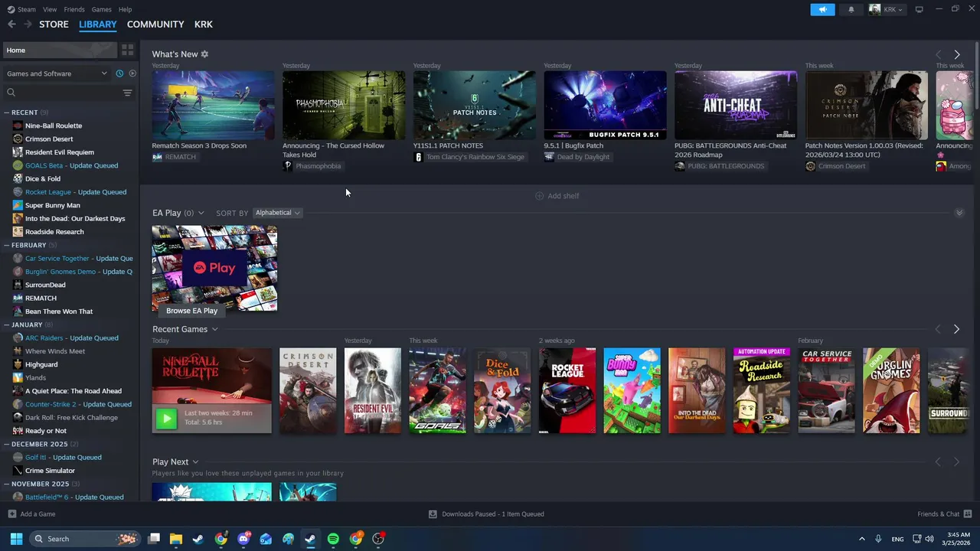Open PUBG Anti-Cheat Roadmap news thumbnail
Screen dimensions: 980x551
(736, 106)
